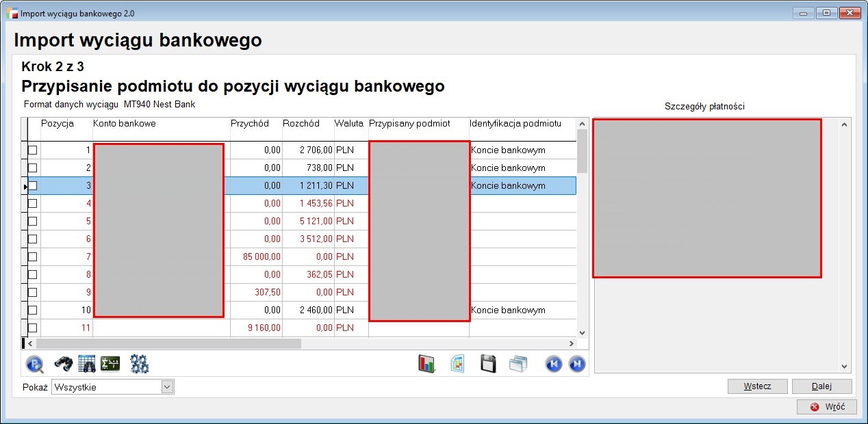Image resolution: width=868 pixels, height=424 pixels.
Task: Tick the checkbox for position 1
Action: pyautogui.click(x=32, y=150)
